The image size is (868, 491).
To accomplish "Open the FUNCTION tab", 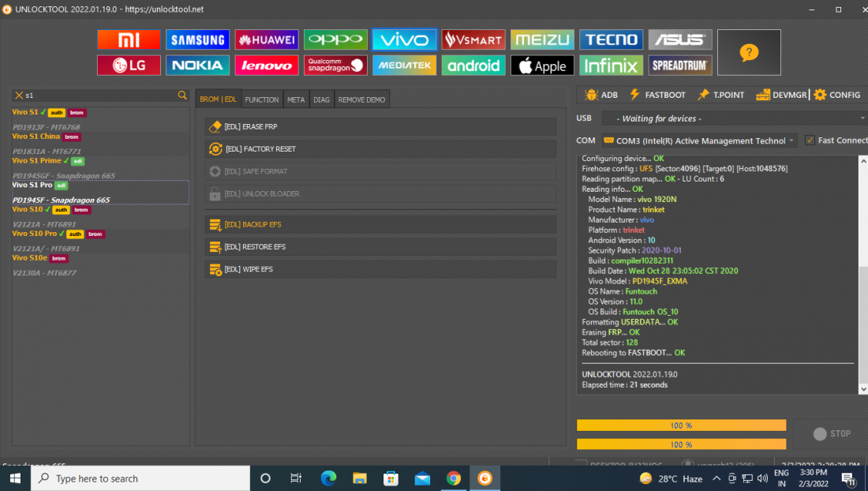I will [x=262, y=99].
